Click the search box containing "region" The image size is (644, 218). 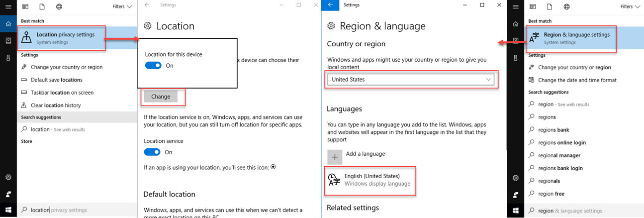[582, 211]
